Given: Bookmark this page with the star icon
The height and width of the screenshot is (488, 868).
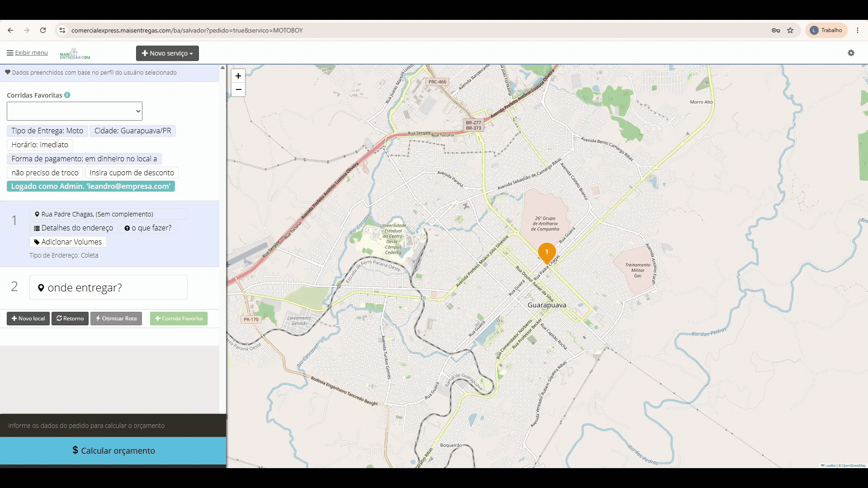Looking at the screenshot, I should pyautogui.click(x=790, y=30).
